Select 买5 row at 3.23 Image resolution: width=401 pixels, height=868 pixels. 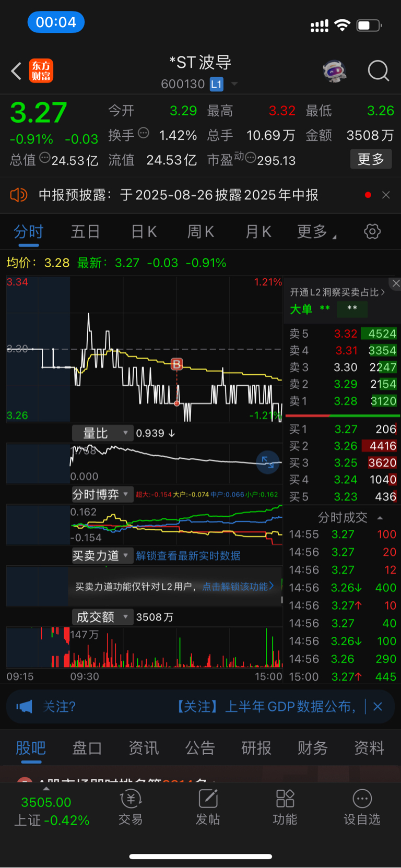coord(343,496)
